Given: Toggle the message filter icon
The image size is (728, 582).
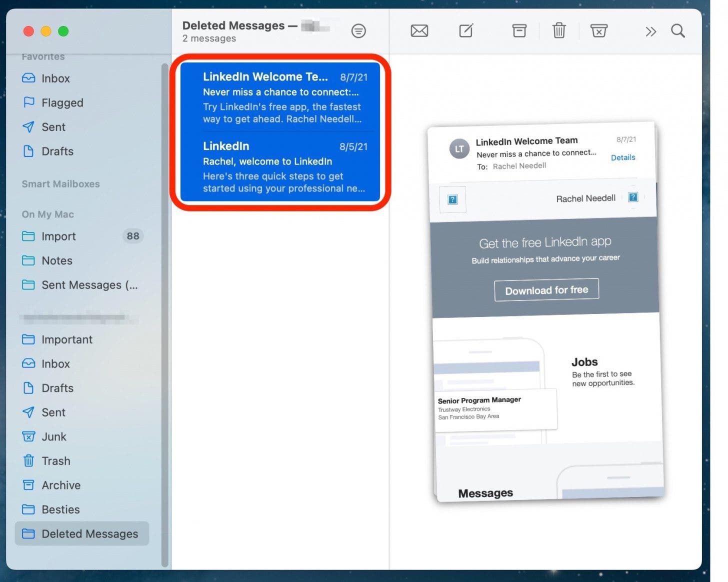Looking at the screenshot, I should pyautogui.click(x=358, y=31).
